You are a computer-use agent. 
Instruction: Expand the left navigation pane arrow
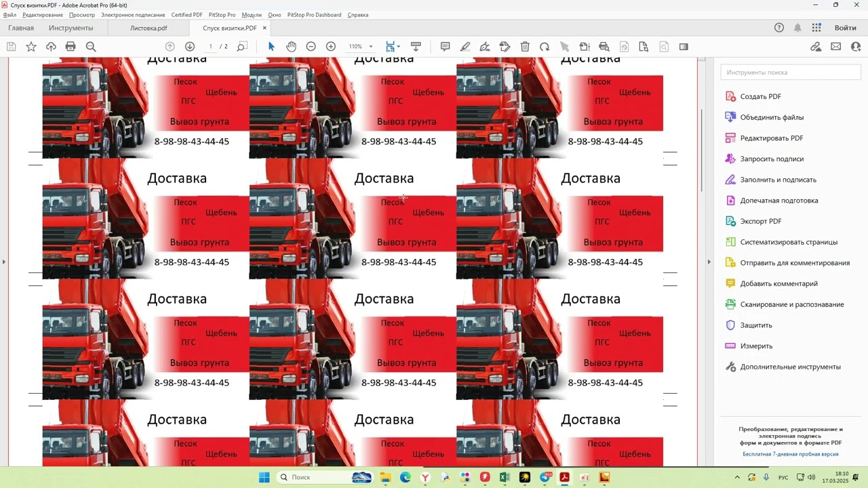click(x=3, y=262)
